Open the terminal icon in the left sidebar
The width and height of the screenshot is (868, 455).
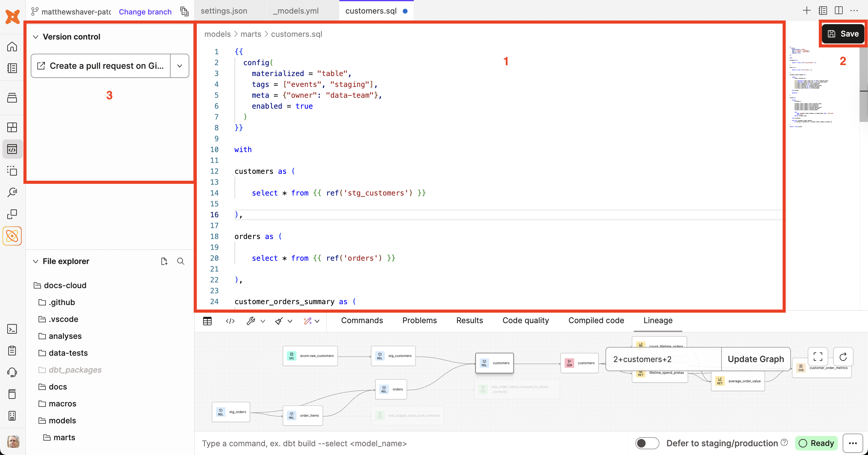(x=12, y=329)
